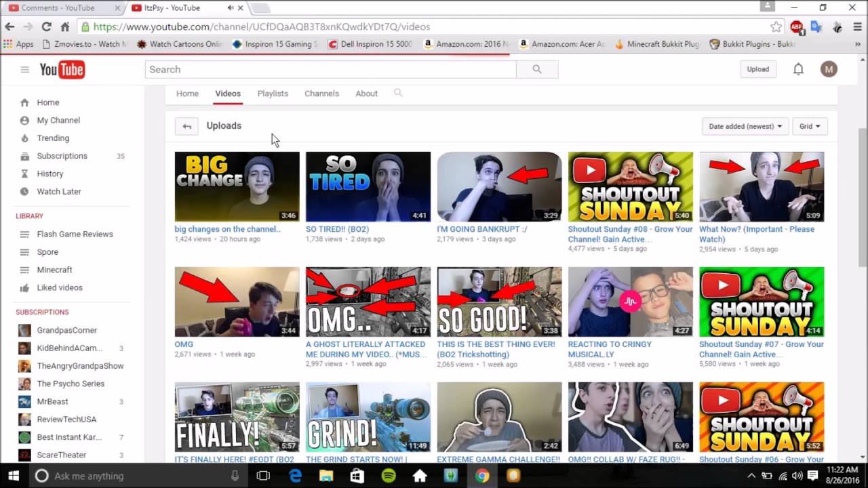Click the search magnifier button
Viewport: 868px width, 488px height.
click(x=537, y=69)
